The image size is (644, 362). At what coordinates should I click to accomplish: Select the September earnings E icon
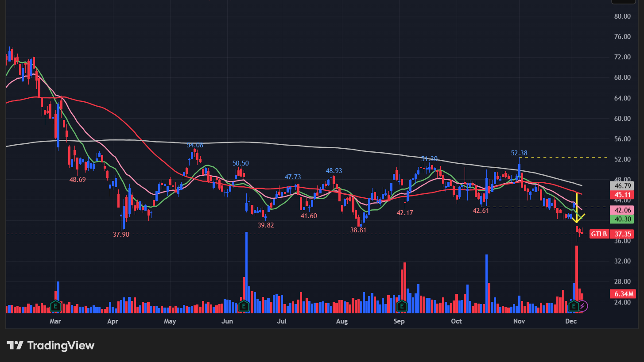click(402, 306)
